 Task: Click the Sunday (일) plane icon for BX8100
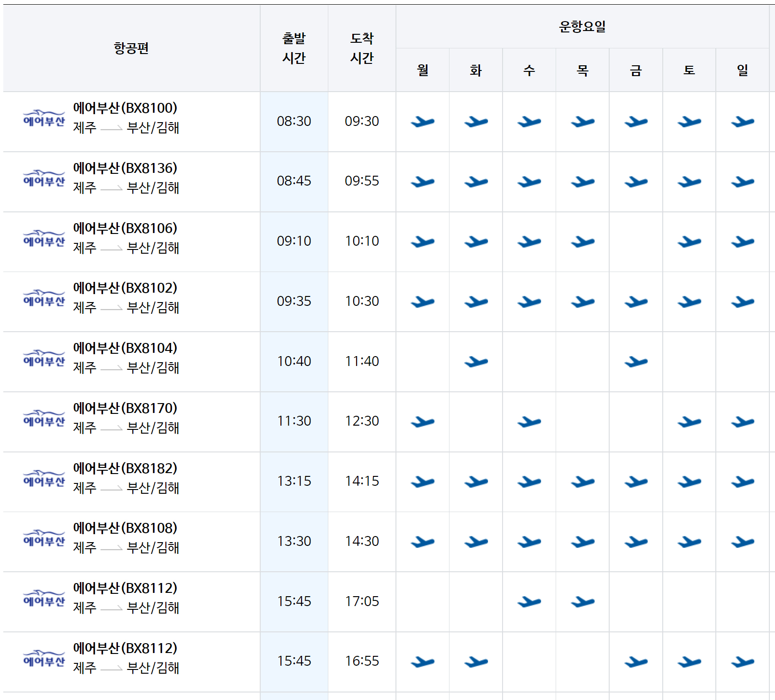pos(743,122)
